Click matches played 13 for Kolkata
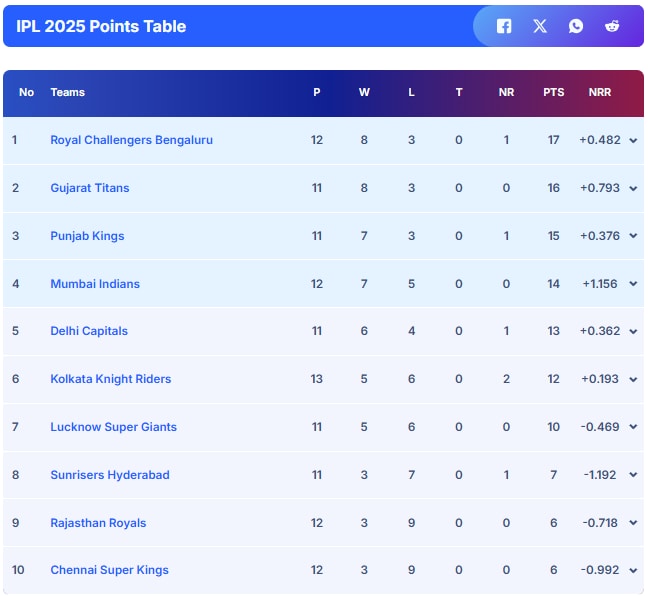Screen dimensions: 648x596 click(317, 379)
